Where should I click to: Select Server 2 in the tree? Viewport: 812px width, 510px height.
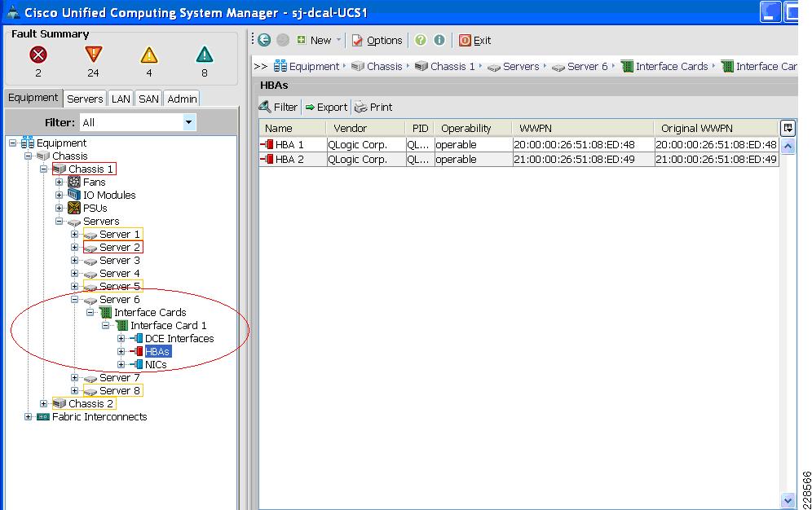pyautogui.click(x=120, y=247)
